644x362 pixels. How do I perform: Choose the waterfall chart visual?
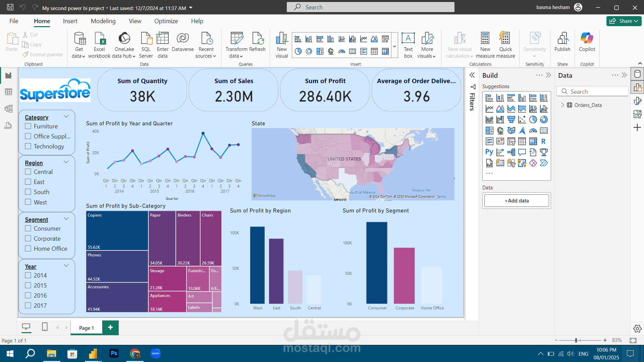click(500, 119)
